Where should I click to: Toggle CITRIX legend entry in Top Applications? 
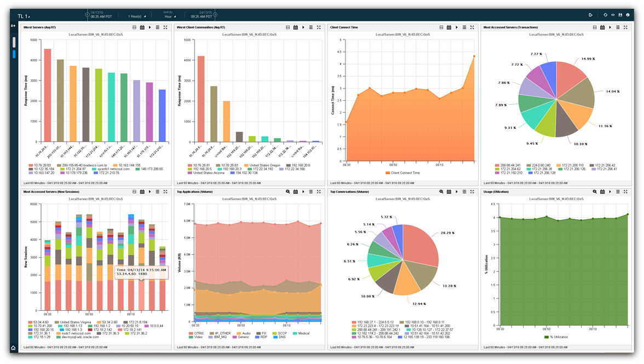[198, 332]
